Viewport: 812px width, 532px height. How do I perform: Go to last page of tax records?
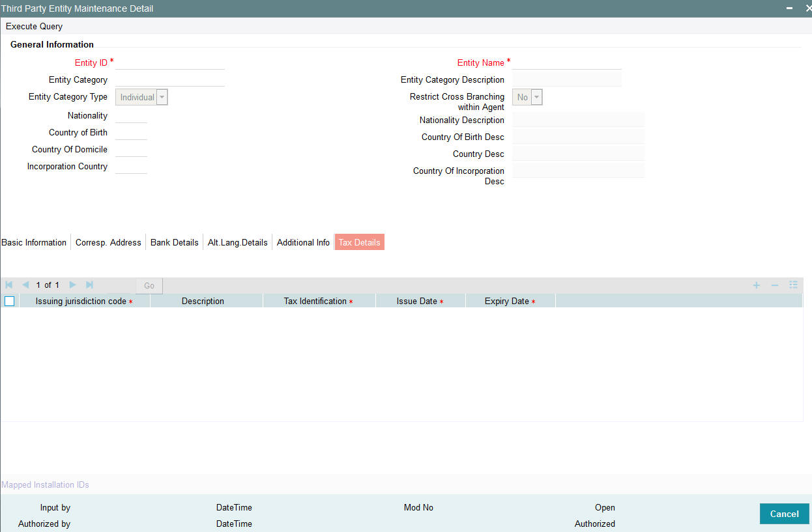[90, 285]
